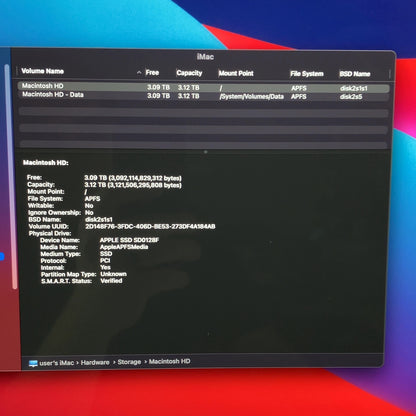This screenshot has width=416, height=416.
Task: Click the APFS cell in Macintosh HD - Data row
Action: (x=298, y=97)
